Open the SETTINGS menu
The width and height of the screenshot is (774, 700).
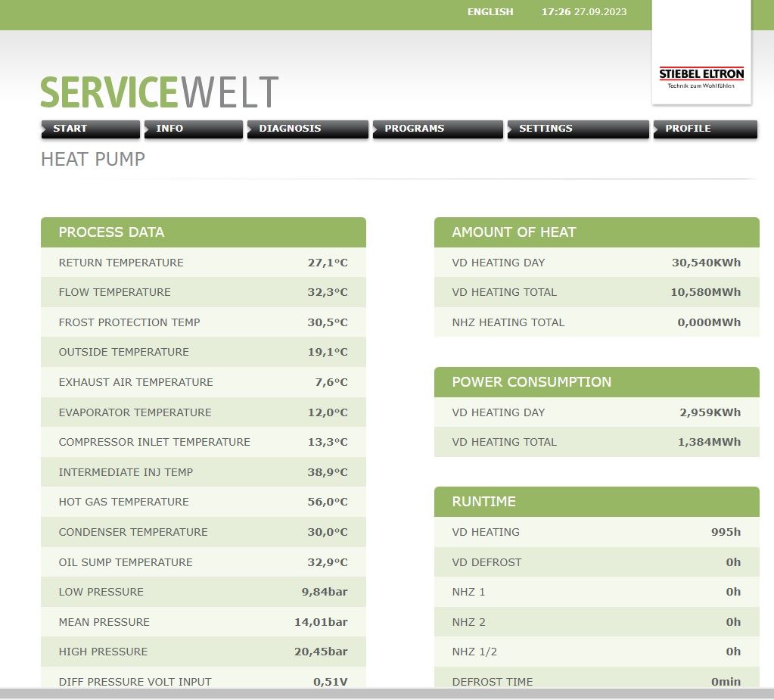(578, 129)
